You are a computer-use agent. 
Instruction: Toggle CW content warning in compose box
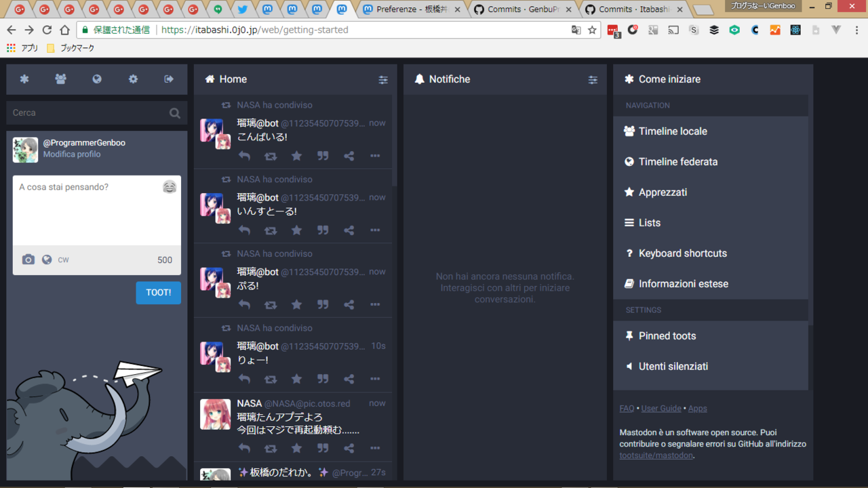click(x=63, y=260)
